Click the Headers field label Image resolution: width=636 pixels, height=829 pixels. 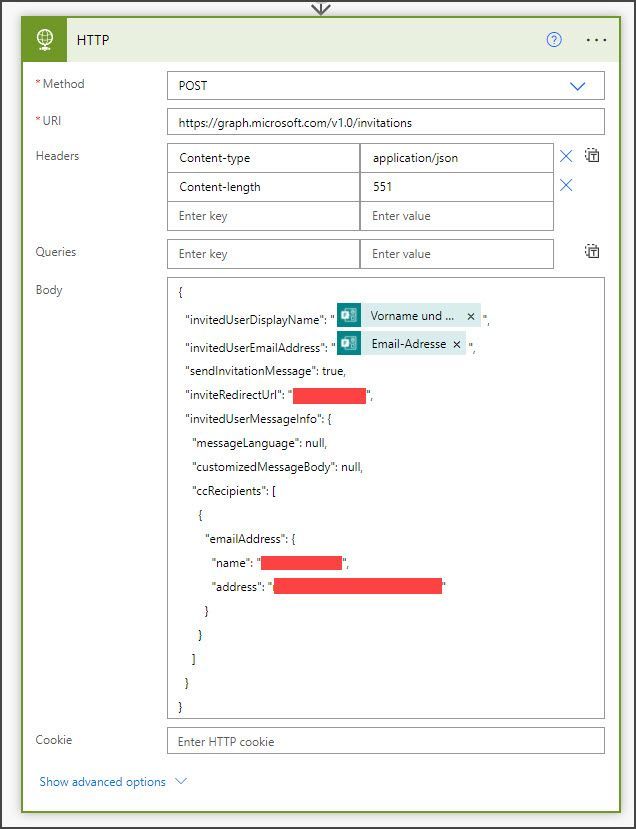click(57, 155)
